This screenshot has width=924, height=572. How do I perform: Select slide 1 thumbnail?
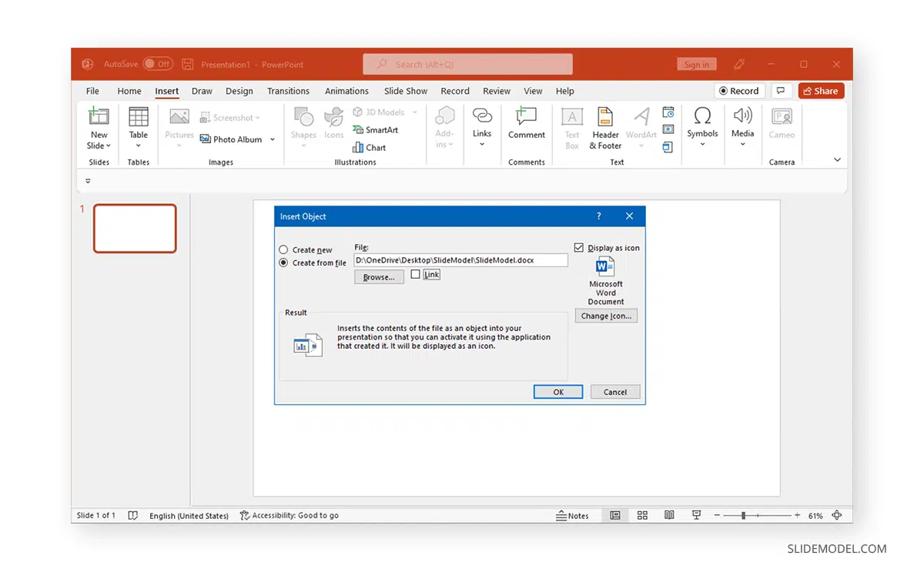tap(135, 229)
